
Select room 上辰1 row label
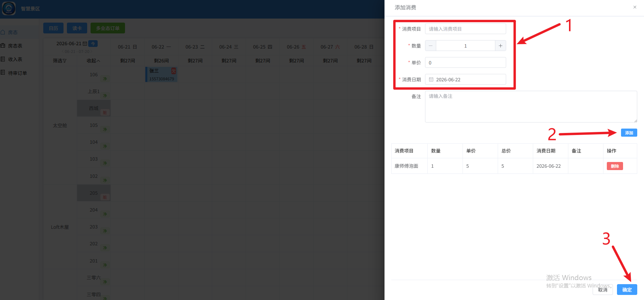(94, 91)
